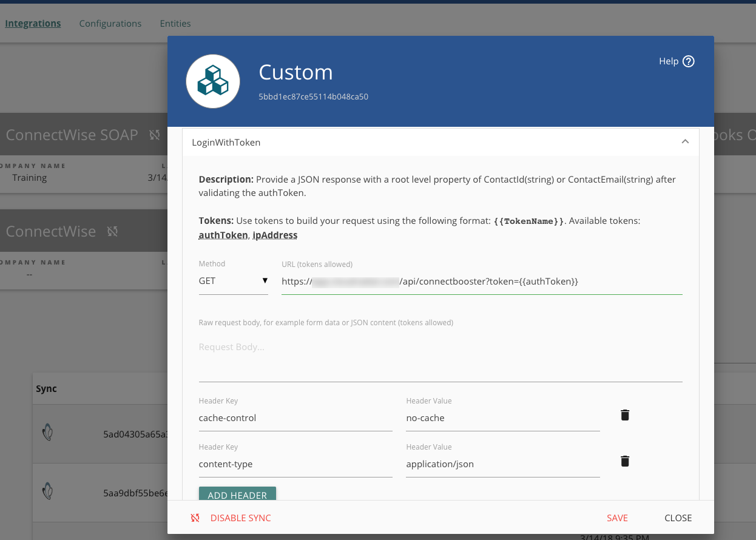Click the Custom integration cubes logo
This screenshot has width=756, height=540.
(213, 81)
